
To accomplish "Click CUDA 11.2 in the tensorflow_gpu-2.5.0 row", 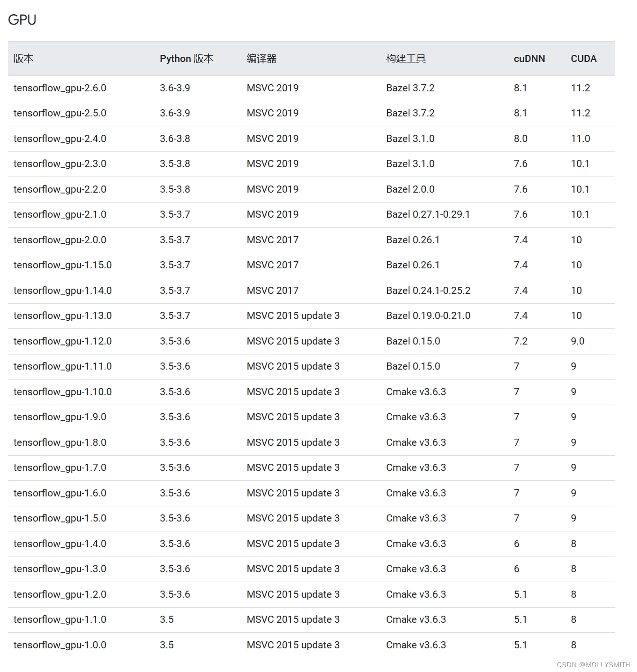I will coord(580,113).
